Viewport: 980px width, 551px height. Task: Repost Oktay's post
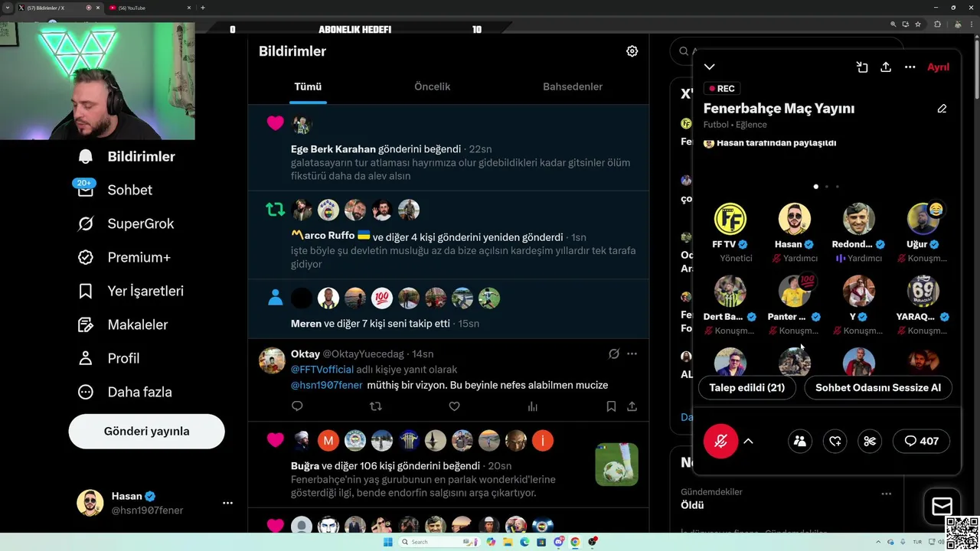coord(375,406)
